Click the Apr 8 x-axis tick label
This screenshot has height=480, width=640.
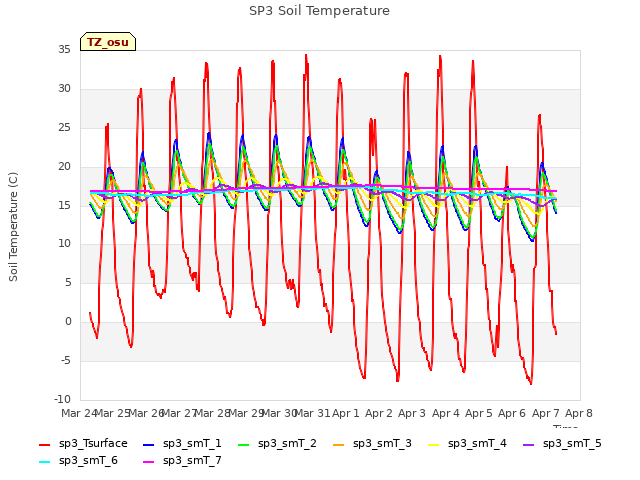click(578, 413)
